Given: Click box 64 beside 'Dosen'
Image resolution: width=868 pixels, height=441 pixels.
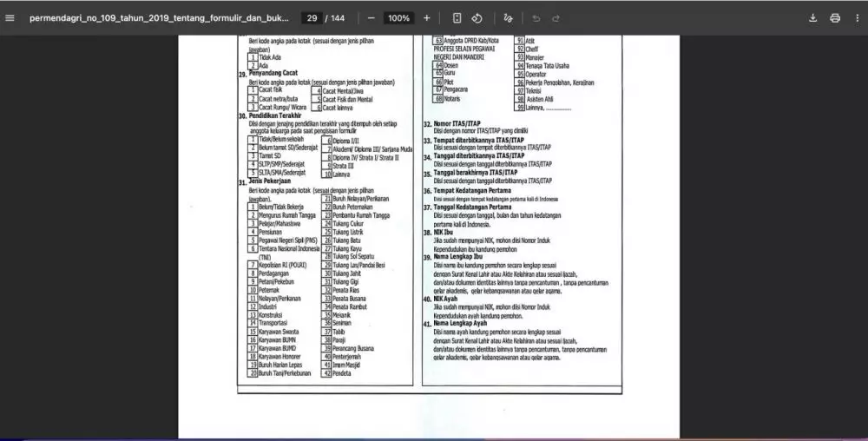Looking at the screenshot, I should click(x=438, y=65).
